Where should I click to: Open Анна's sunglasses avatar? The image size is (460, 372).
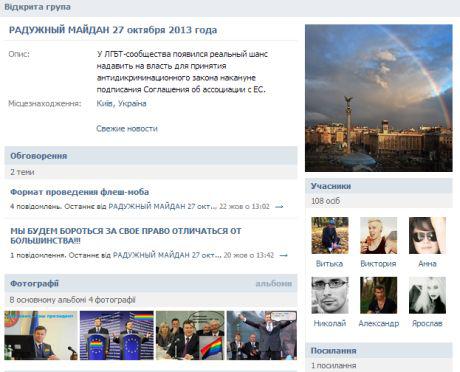[427, 235]
